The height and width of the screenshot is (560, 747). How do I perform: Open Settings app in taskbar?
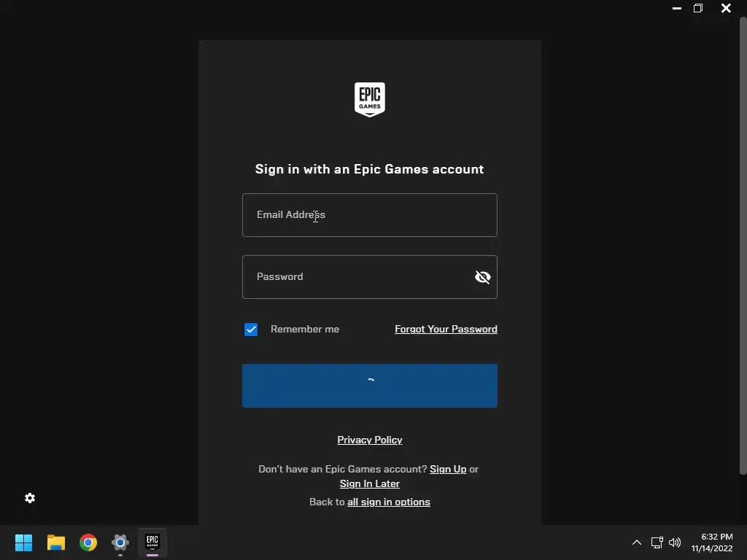point(120,542)
